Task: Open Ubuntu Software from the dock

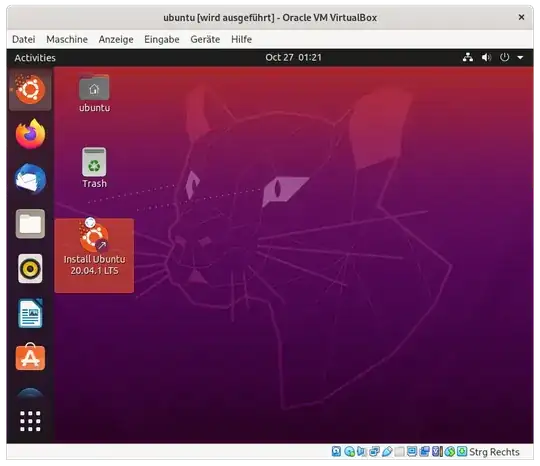Action: pyautogui.click(x=30, y=357)
